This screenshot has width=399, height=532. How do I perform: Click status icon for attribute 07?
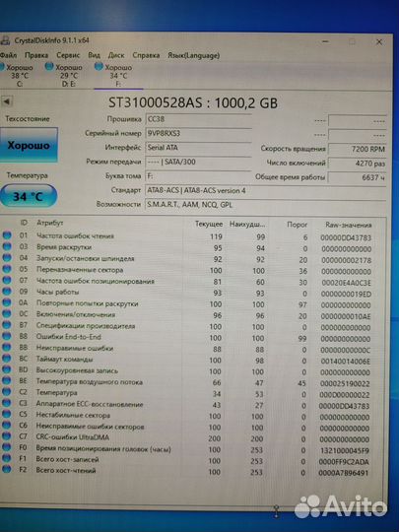pyautogui.click(x=7, y=280)
